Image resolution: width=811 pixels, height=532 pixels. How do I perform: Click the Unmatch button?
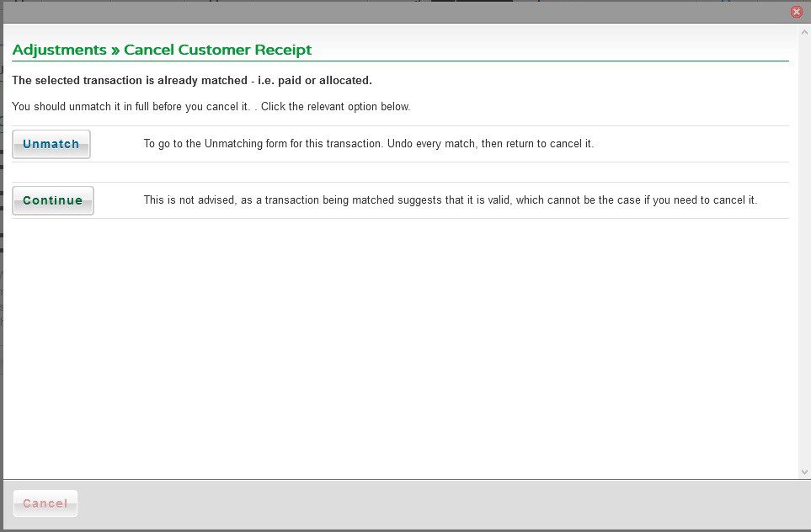tap(51, 144)
